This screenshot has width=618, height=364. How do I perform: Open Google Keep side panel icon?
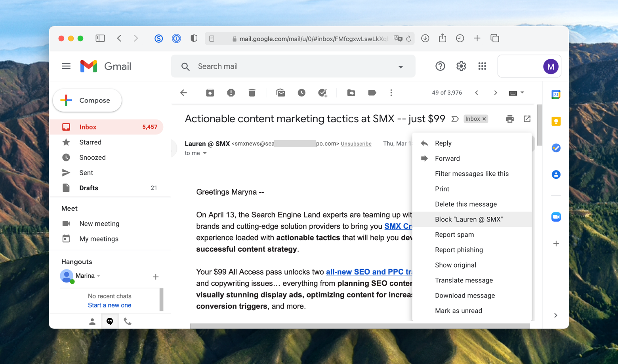tap(556, 121)
